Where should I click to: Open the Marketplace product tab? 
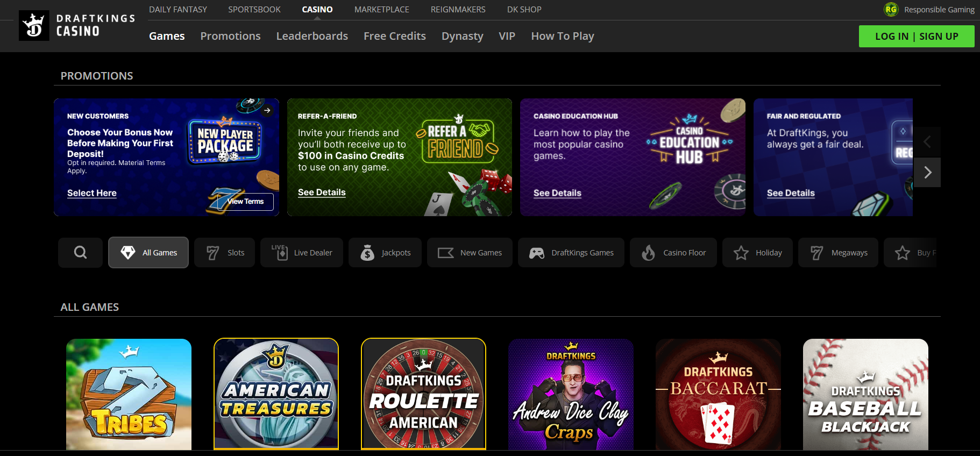coord(382,10)
